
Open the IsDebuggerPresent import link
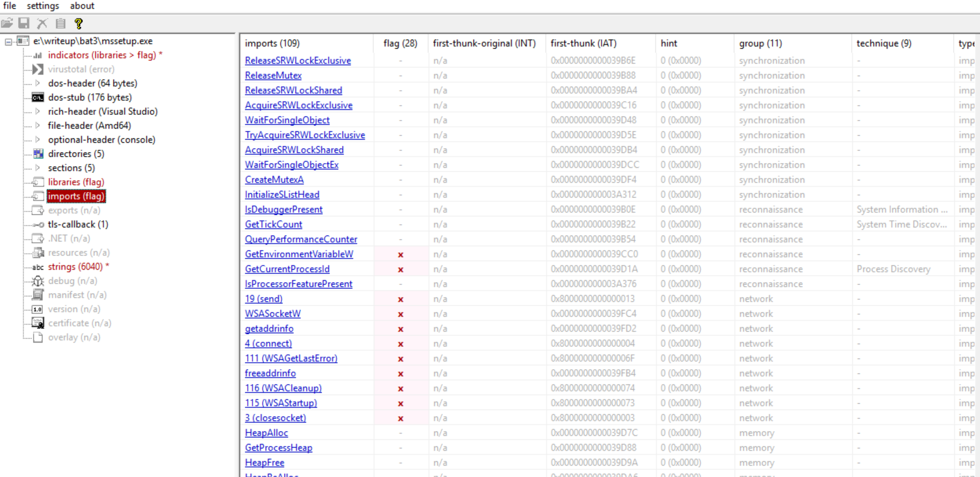pos(283,210)
